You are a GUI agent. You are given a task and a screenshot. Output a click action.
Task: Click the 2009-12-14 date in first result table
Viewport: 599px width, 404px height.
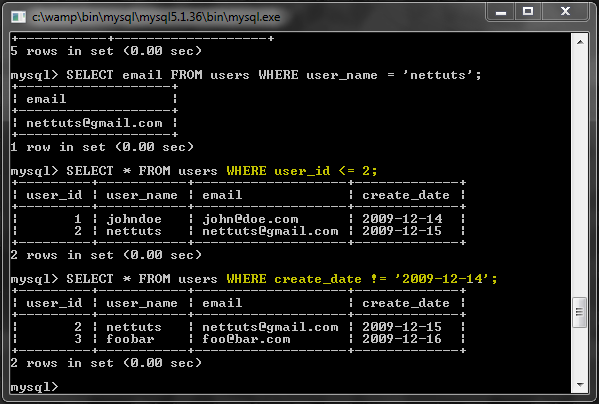(402, 219)
